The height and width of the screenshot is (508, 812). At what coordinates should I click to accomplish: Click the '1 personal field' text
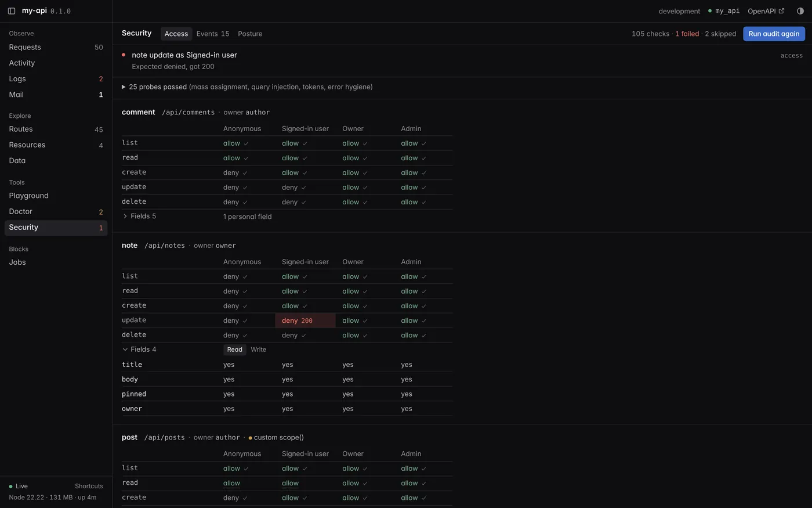click(x=248, y=217)
